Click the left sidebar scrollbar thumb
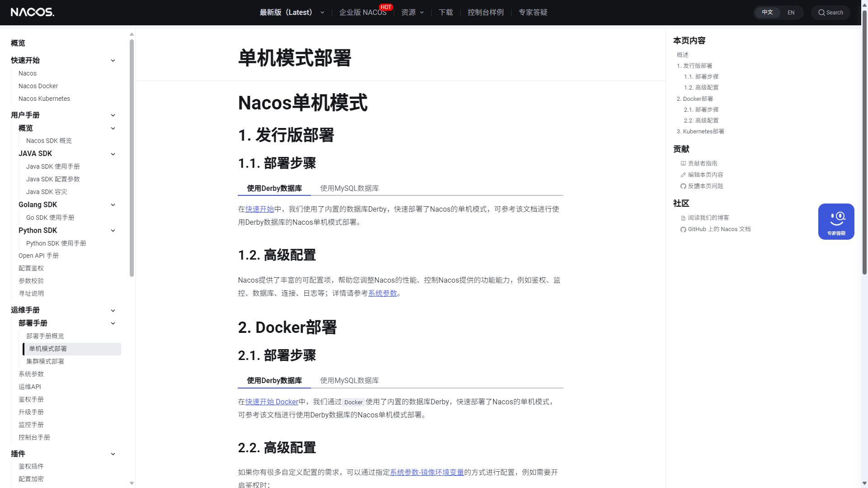The height and width of the screenshot is (488, 868). point(132,158)
